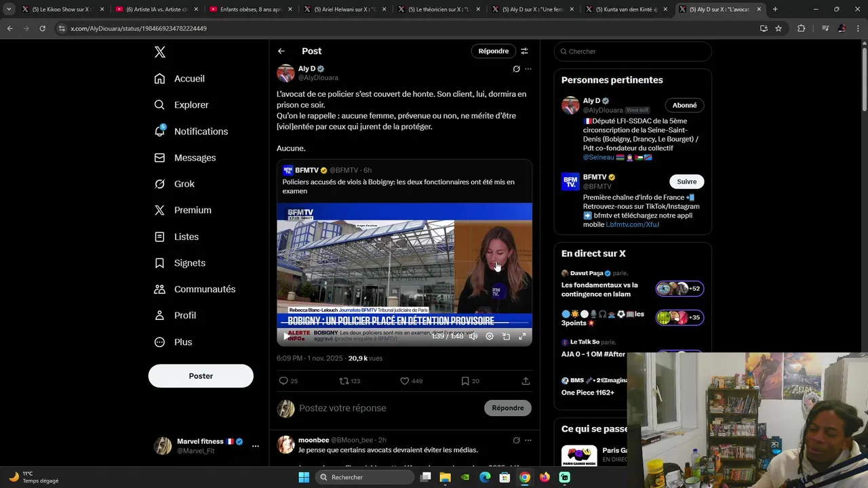Screen dimensions: 868x488
Task: Open Communautés page
Action: click(x=195, y=289)
